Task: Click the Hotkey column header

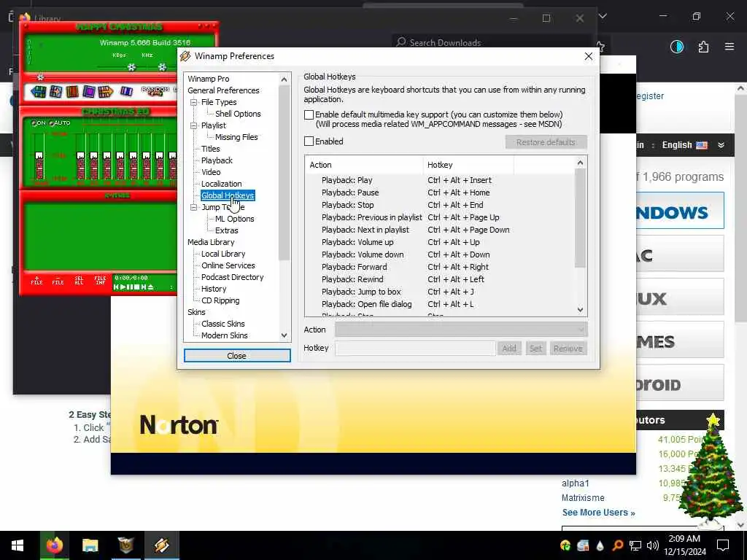Action: point(468,165)
